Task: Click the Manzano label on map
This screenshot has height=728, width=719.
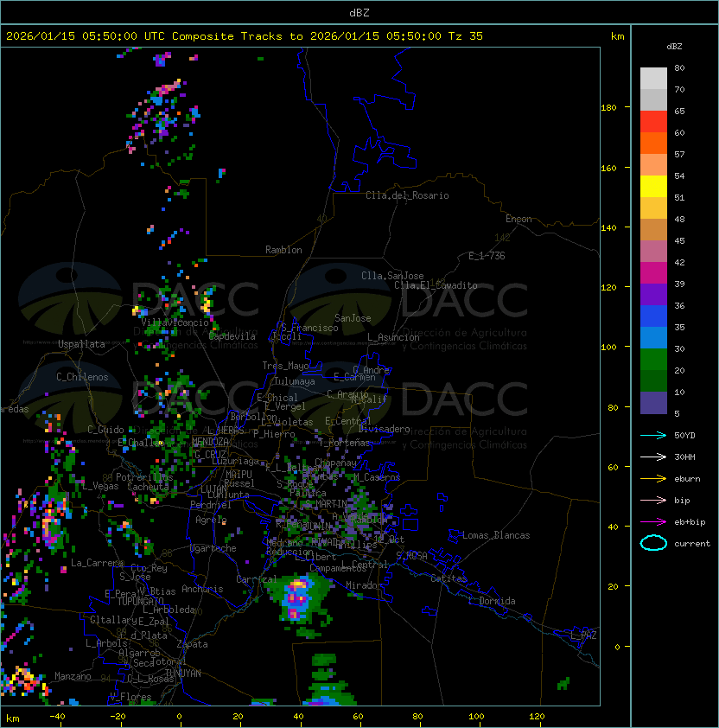Action: (x=73, y=676)
